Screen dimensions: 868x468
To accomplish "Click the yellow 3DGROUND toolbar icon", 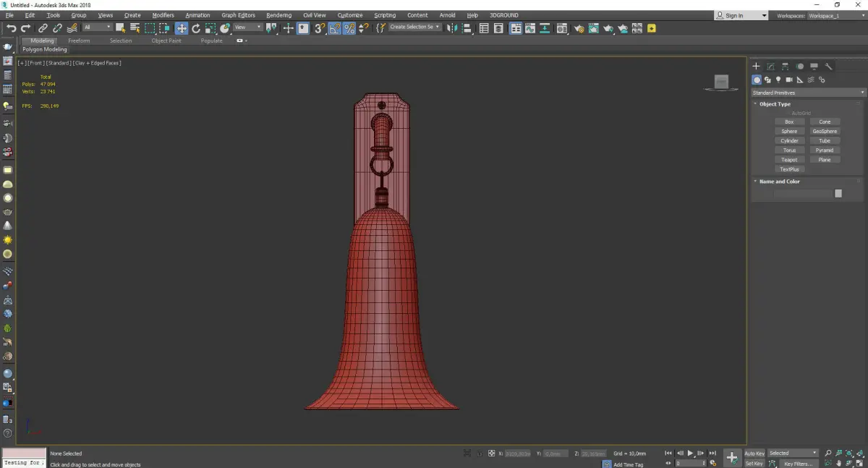I will pos(652,28).
